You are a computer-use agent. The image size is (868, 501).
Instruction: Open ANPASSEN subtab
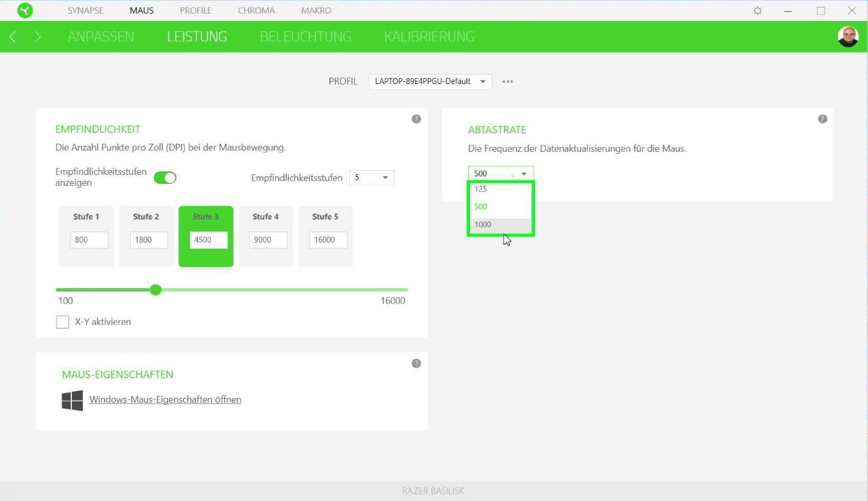101,37
